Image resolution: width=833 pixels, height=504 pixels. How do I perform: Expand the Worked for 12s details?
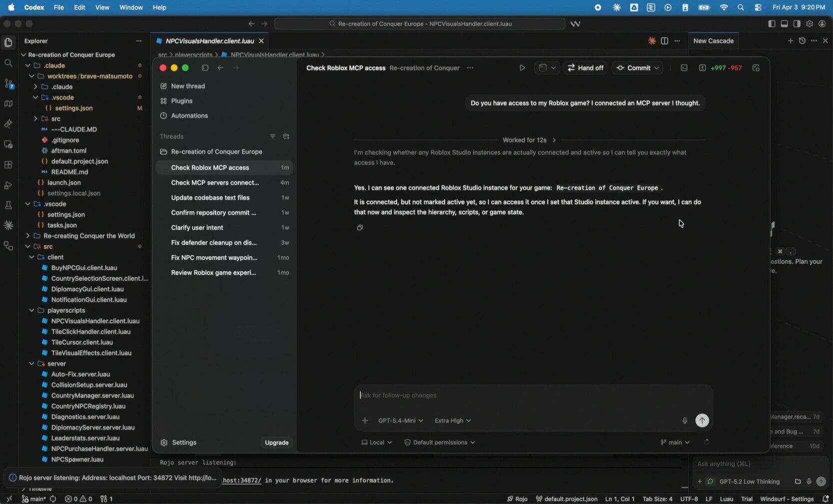pyautogui.click(x=529, y=140)
